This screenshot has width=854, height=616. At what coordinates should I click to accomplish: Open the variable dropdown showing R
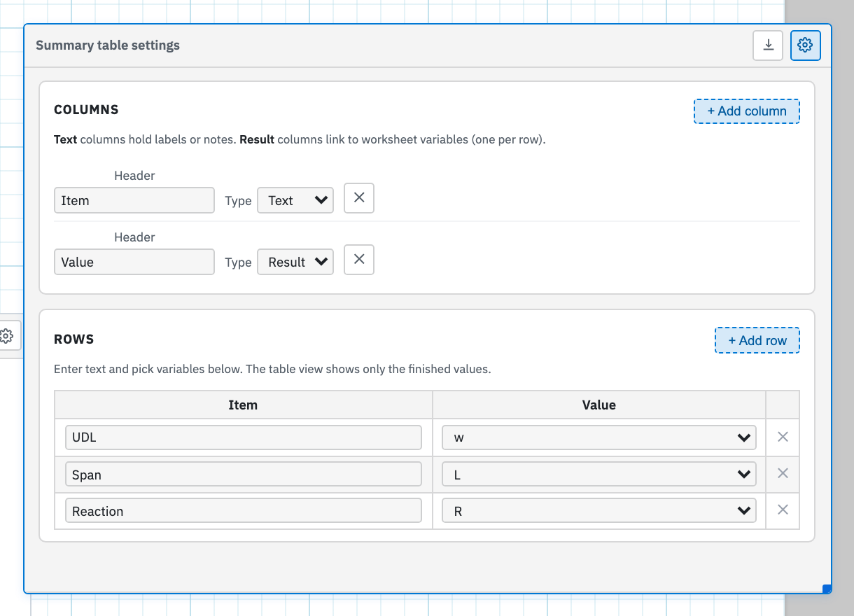pyautogui.click(x=599, y=510)
